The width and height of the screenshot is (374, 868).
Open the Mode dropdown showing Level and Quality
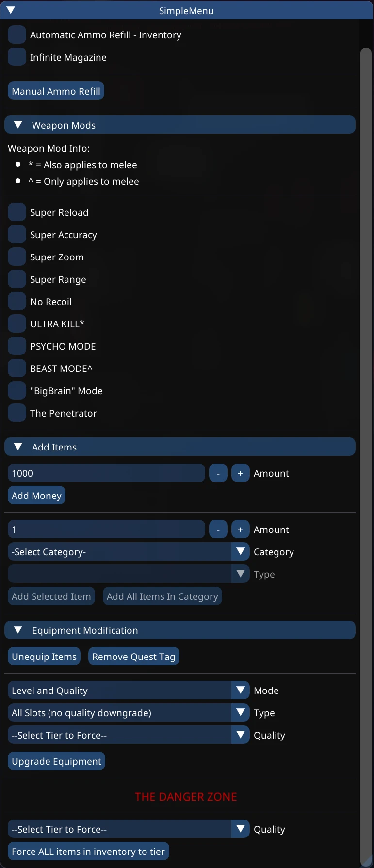pyautogui.click(x=128, y=690)
